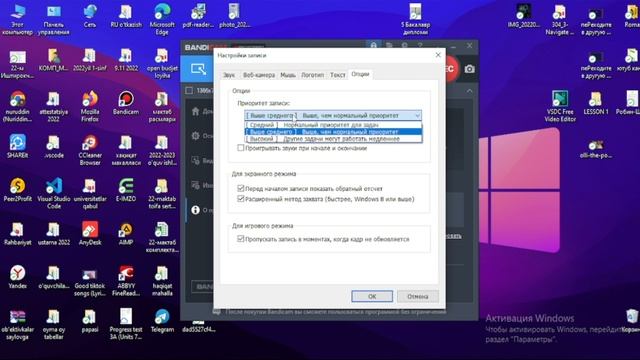Open the 'Сеть' network desktop icon
The height and width of the screenshot is (360, 640).
(90, 16)
